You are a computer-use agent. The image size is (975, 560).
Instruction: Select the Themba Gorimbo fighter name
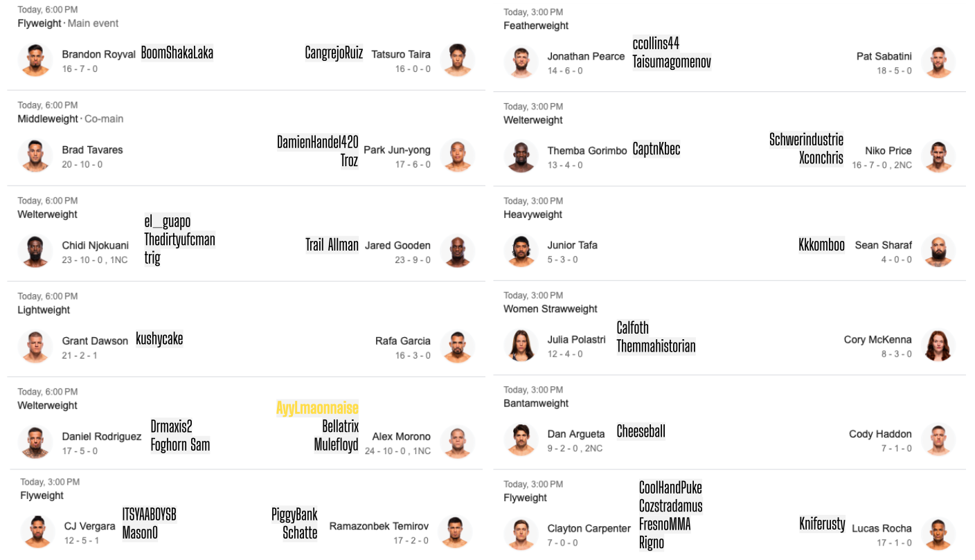point(587,150)
